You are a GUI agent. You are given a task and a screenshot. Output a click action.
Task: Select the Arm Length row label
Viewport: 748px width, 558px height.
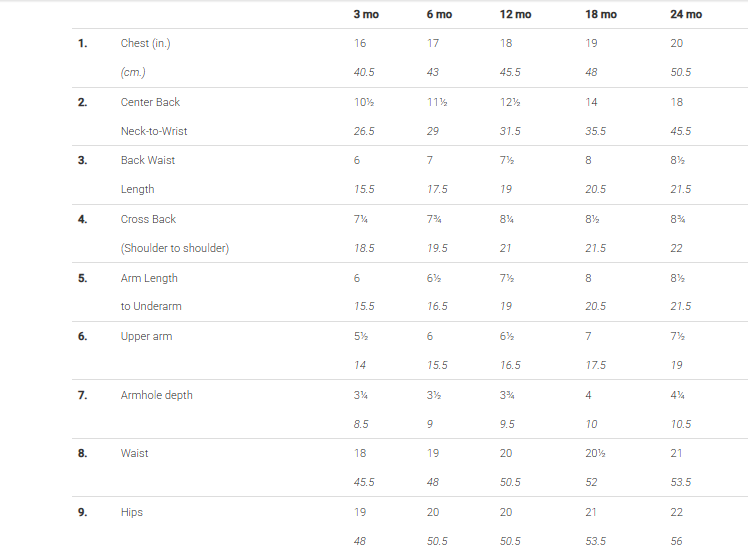click(149, 278)
